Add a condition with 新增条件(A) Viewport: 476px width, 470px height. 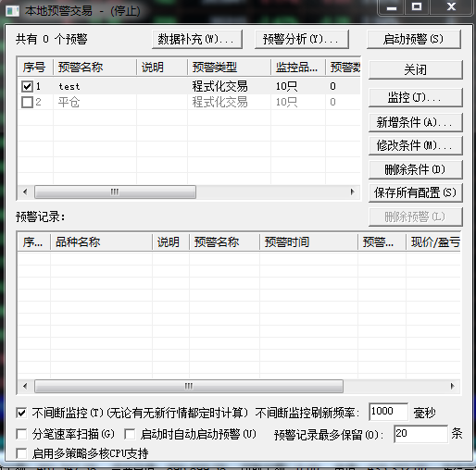[x=416, y=122]
